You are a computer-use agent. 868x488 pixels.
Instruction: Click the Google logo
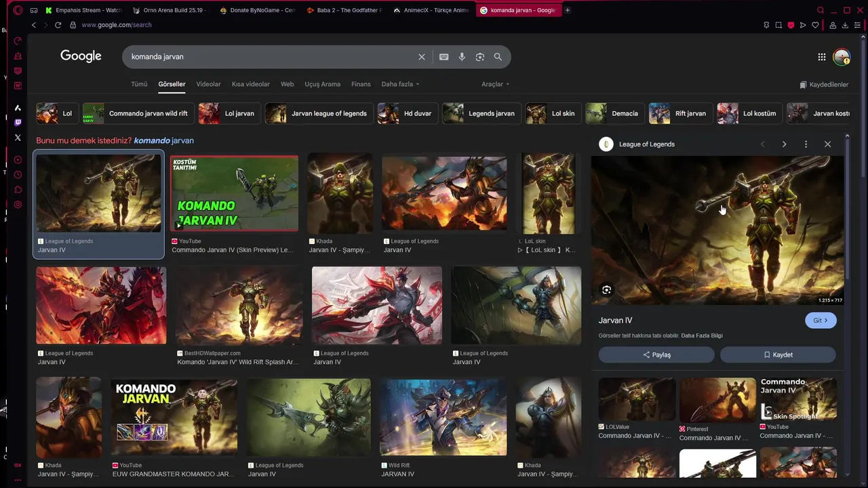click(x=81, y=56)
